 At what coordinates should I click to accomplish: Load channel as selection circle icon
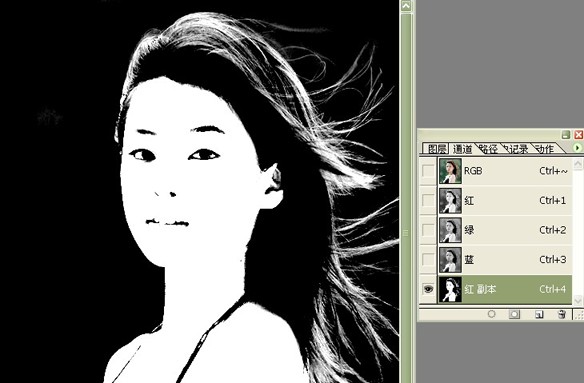pyautogui.click(x=492, y=314)
